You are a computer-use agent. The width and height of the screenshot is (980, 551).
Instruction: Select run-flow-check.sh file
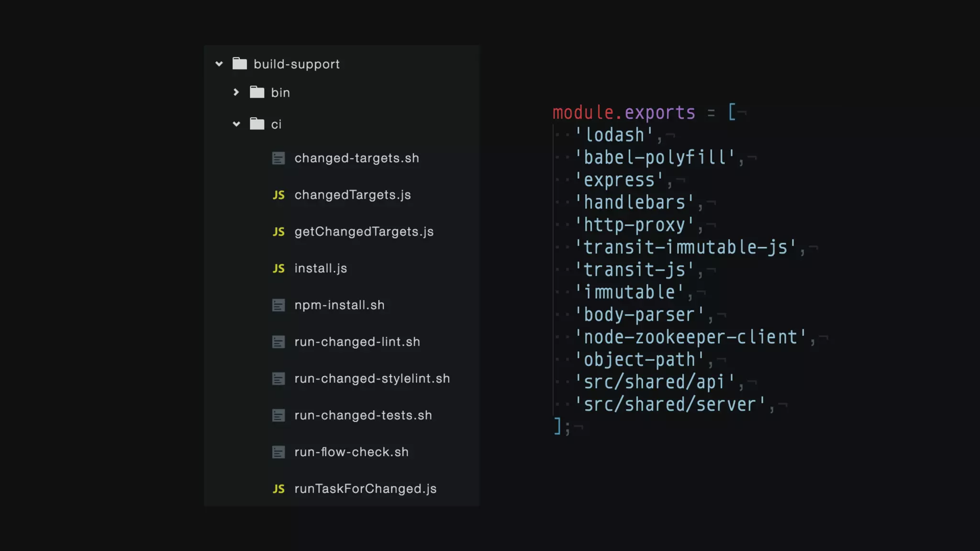351,452
